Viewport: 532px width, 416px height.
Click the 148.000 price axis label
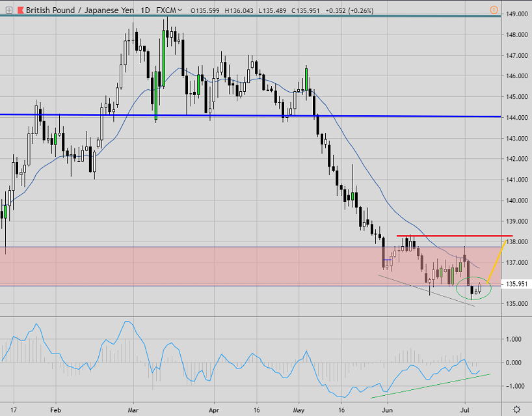tap(517, 35)
